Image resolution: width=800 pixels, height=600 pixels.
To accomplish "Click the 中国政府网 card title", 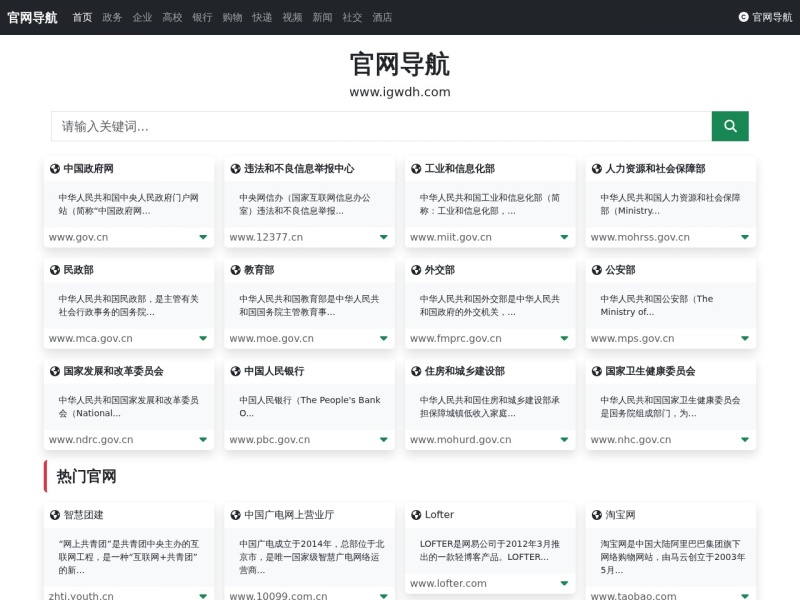I will point(88,169).
